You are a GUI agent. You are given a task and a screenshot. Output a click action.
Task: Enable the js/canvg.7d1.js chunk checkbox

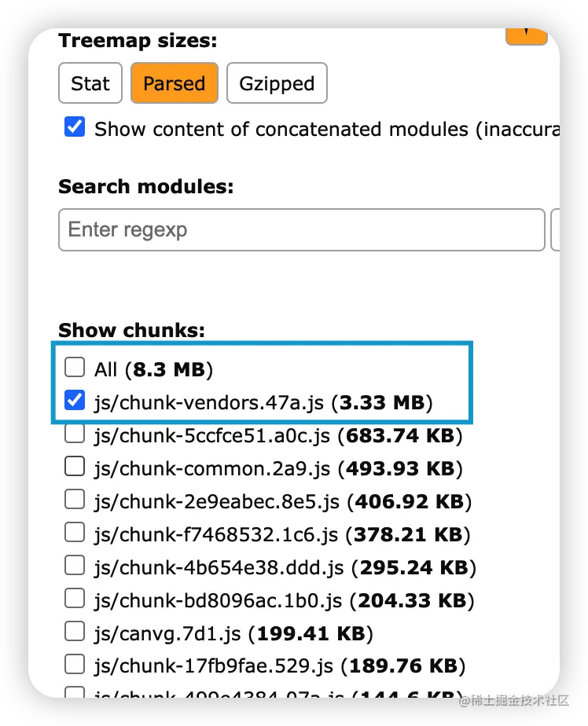point(75,632)
